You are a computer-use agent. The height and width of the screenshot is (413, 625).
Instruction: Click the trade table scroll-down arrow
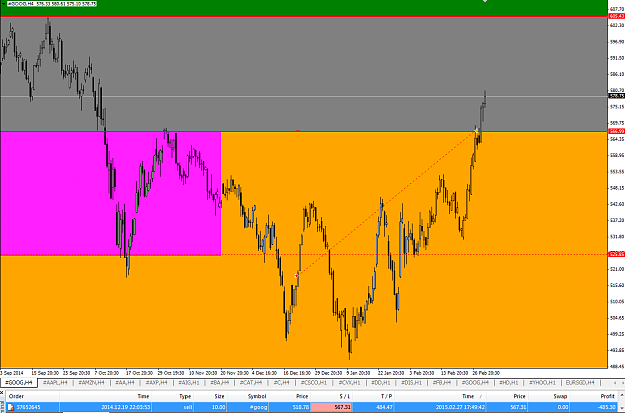(622, 409)
